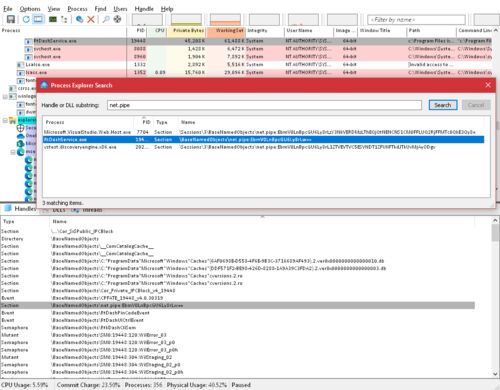Select the process row with PID 1352
The image size is (500, 390).
point(246,72)
